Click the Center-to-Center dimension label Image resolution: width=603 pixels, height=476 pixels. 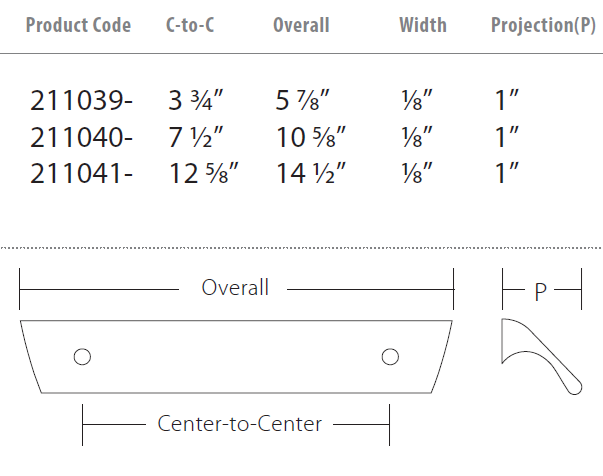(240, 424)
